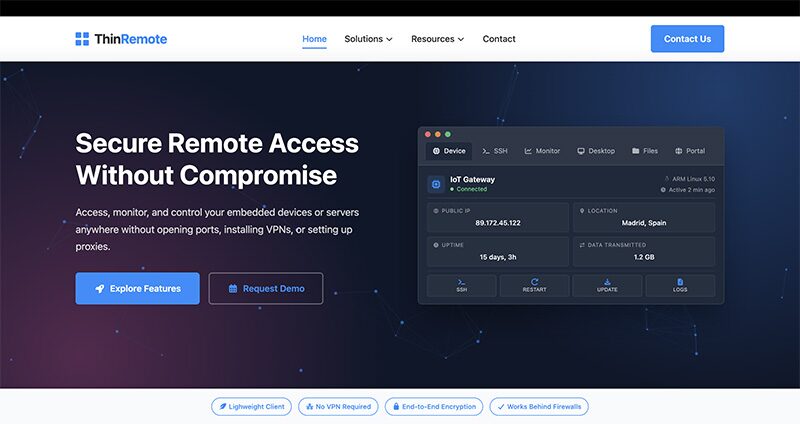Click the calendar icon on Request Demo
This screenshot has height=424, width=800.
[x=233, y=288]
